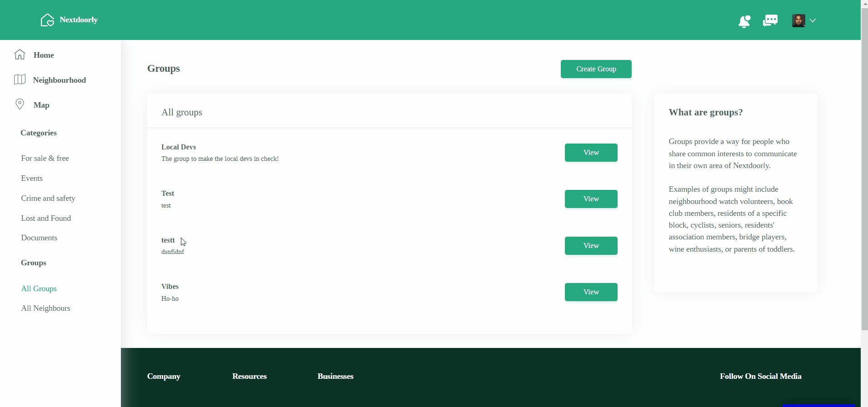868x407 pixels.
Task: View the testt group
Action: pos(591,246)
